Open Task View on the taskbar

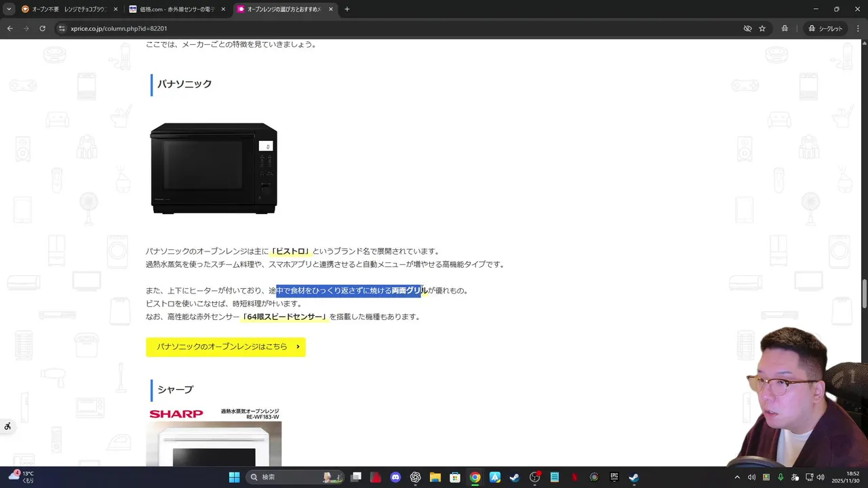356,477
